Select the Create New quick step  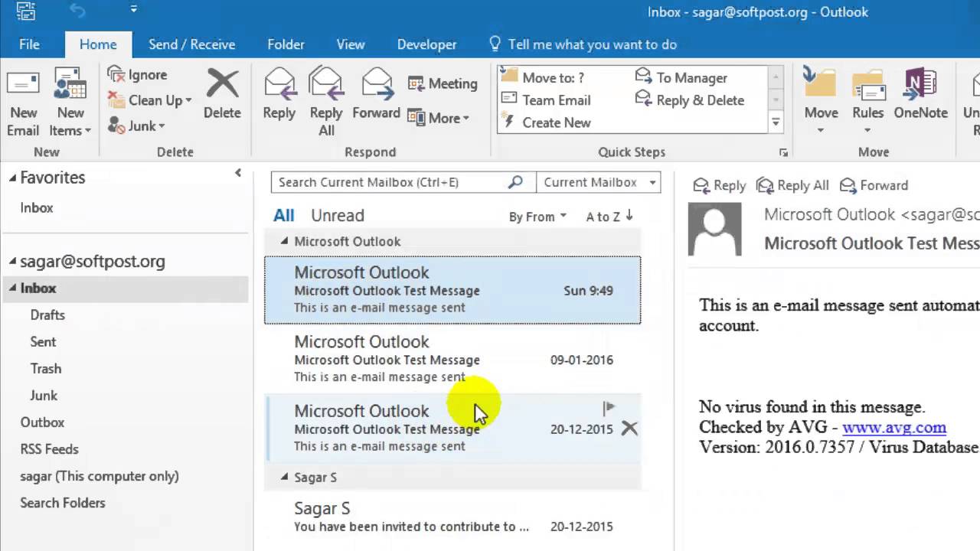pyautogui.click(x=547, y=122)
